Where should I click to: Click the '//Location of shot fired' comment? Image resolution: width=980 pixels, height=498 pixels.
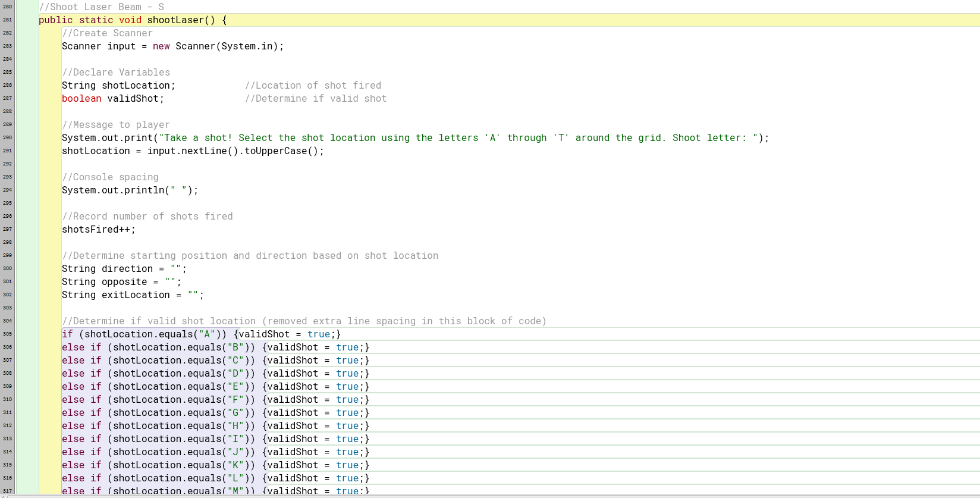pyautogui.click(x=313, y=86)
